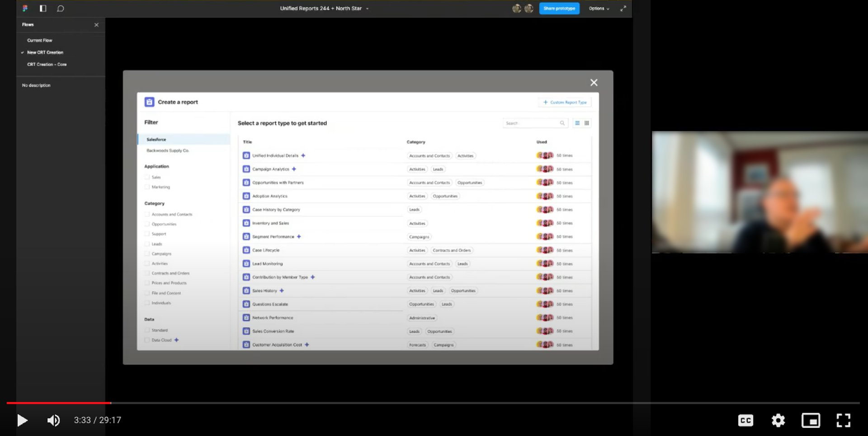Open video settings gear
The image size is (868, 436).
[778, 420]
